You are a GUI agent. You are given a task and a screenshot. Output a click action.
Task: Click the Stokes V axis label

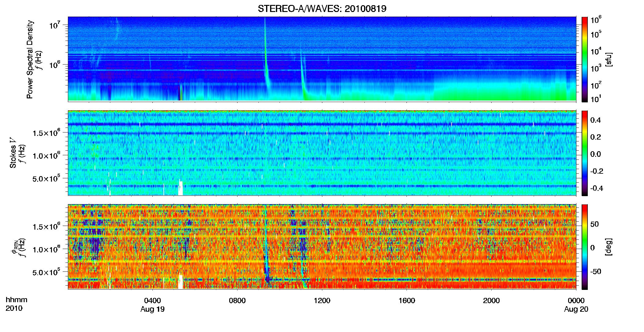(13, 153)
